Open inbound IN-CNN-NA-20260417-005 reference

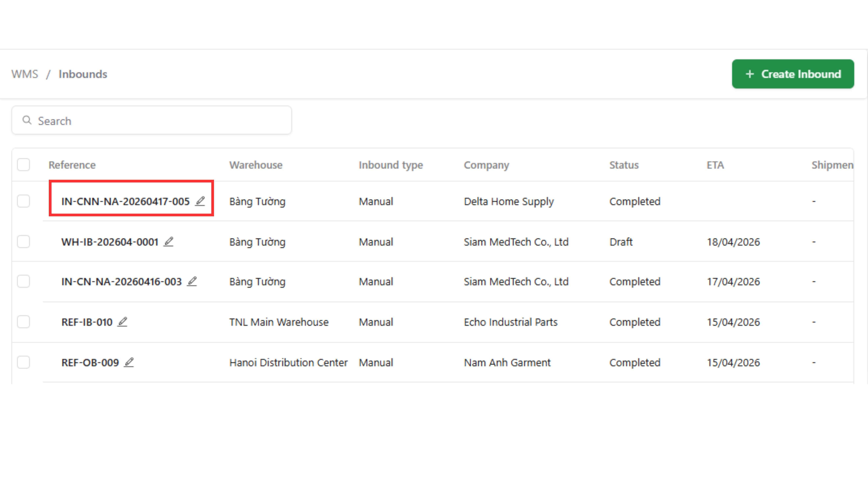click(125, 201)
